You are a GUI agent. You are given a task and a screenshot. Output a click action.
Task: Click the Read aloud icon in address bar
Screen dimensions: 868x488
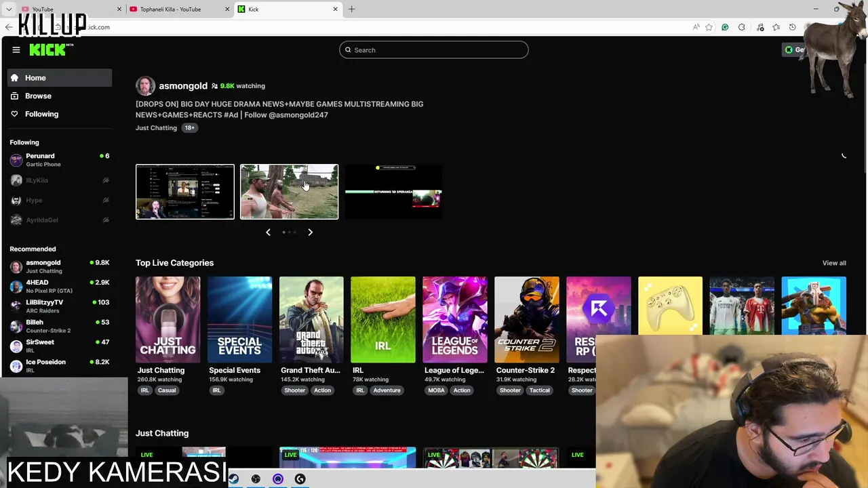pos(696,27)
